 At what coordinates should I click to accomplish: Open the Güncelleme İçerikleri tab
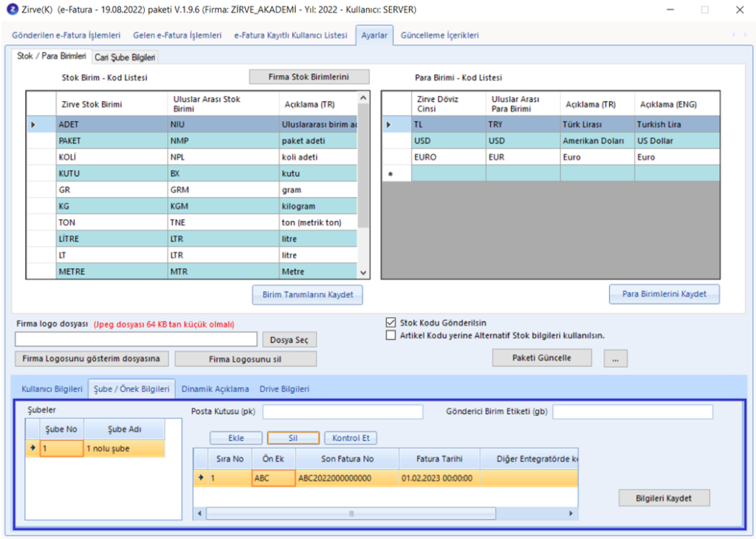point(440,35)
